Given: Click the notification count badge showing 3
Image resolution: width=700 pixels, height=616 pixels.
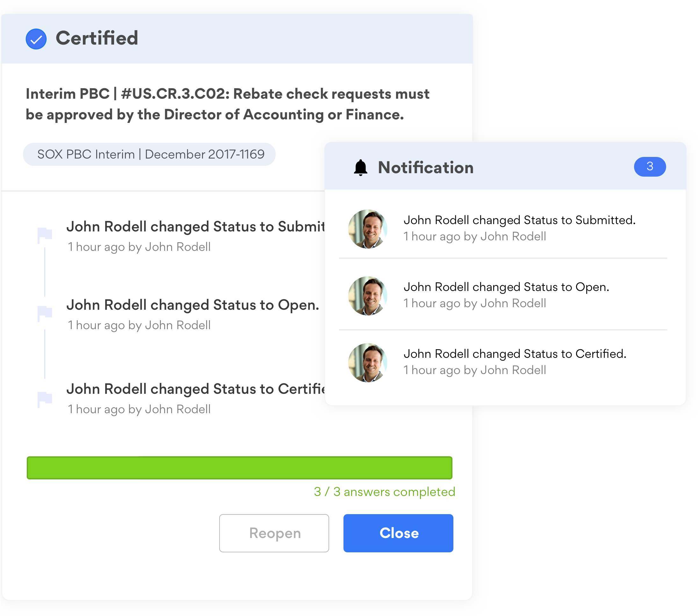Looking at the screenshot, I should [x=649, y=167].
